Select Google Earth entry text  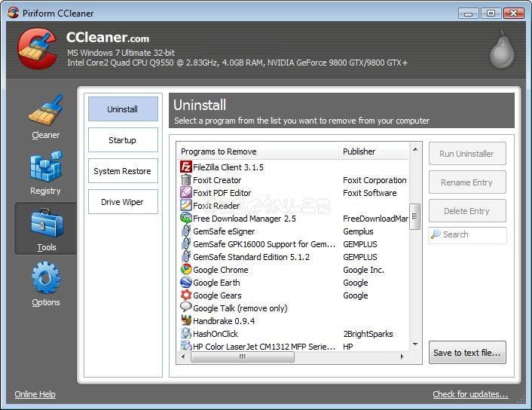click(x=216, y=283)
